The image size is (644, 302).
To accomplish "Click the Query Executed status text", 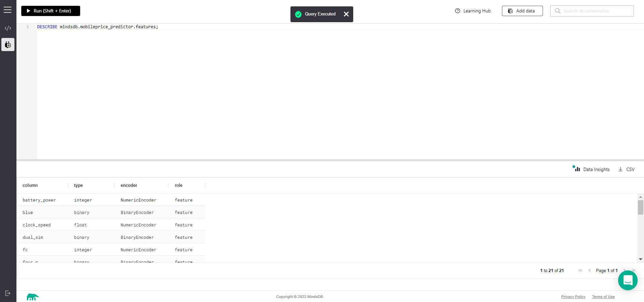I will point(320,14).
